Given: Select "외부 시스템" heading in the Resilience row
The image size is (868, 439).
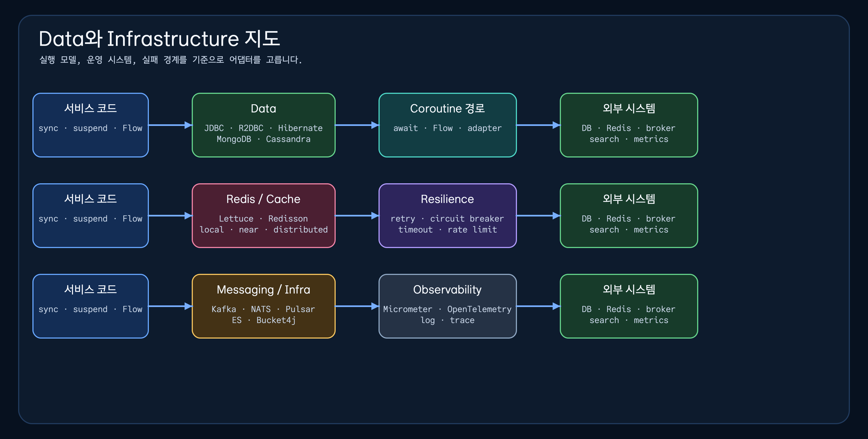Looking at the screenshot, I should tap(629, 199).
